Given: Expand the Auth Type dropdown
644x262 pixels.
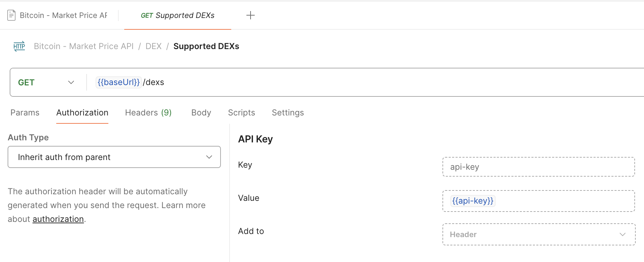Looking at the screenshot, I should coord(114,157).
